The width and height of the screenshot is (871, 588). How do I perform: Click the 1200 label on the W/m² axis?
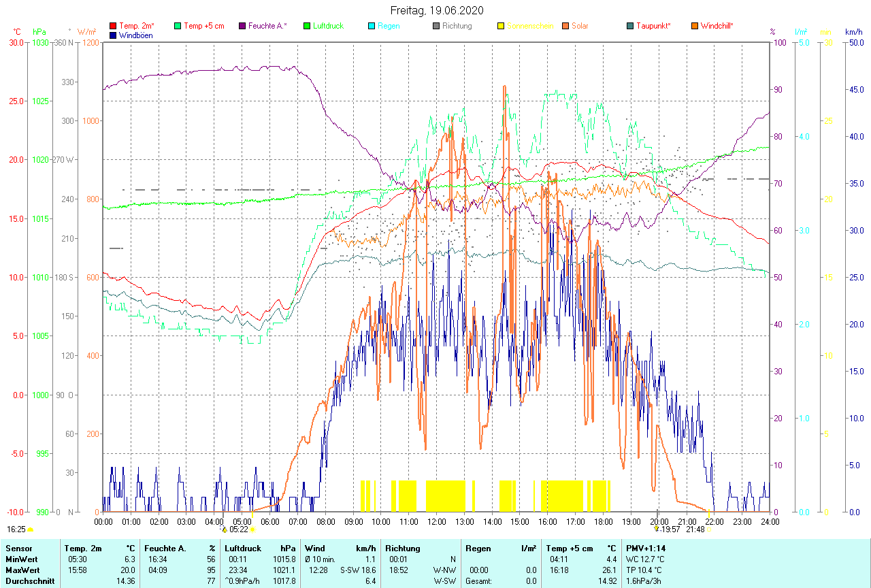coord(91,42)
